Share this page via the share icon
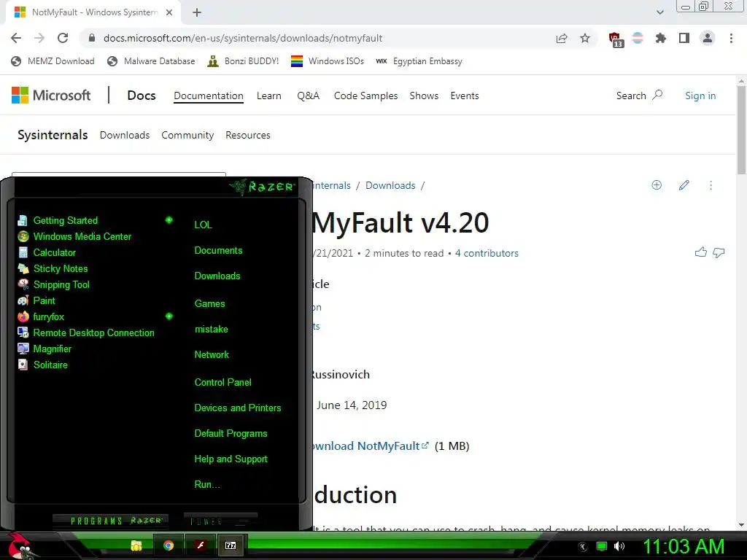 tap(562, 38)
